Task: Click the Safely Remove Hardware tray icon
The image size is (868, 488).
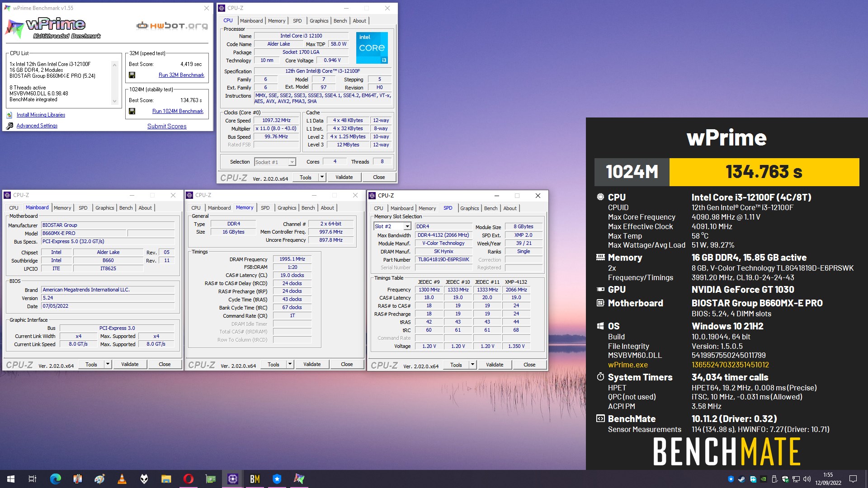Action: pyautogui.click(x=774, y=479)
